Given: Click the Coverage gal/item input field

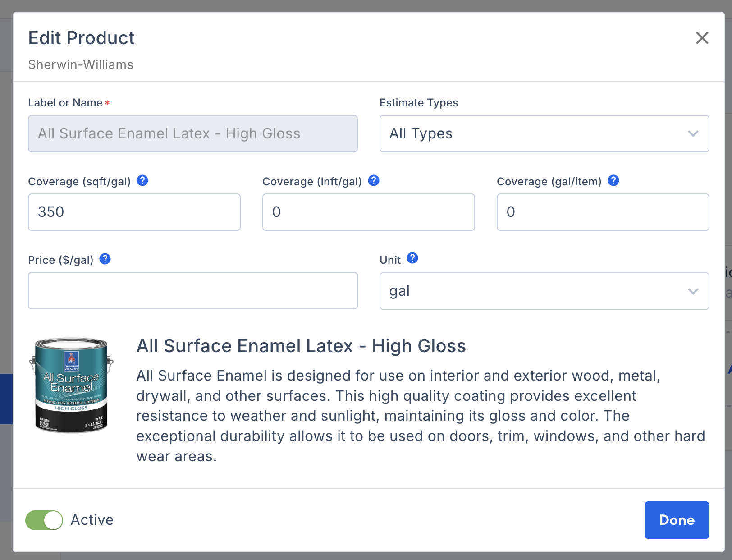Looking at the screenshot, I should (603, 212).
